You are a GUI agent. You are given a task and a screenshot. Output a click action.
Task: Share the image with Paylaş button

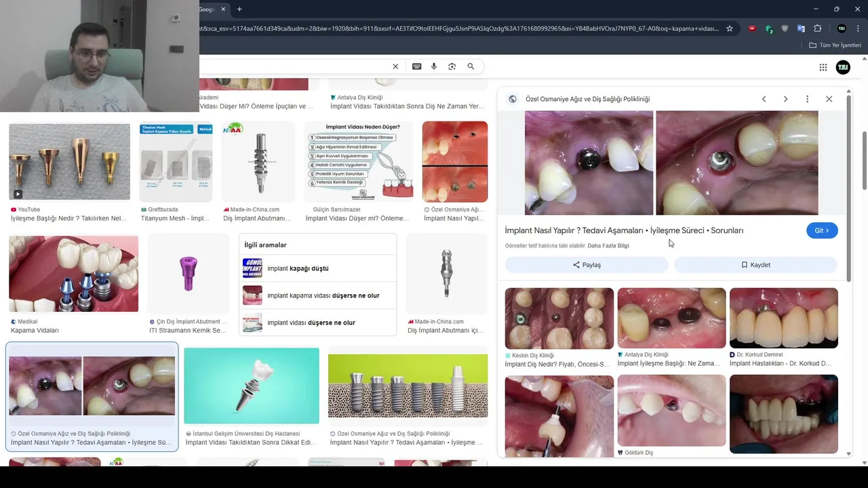click(587, 265)
